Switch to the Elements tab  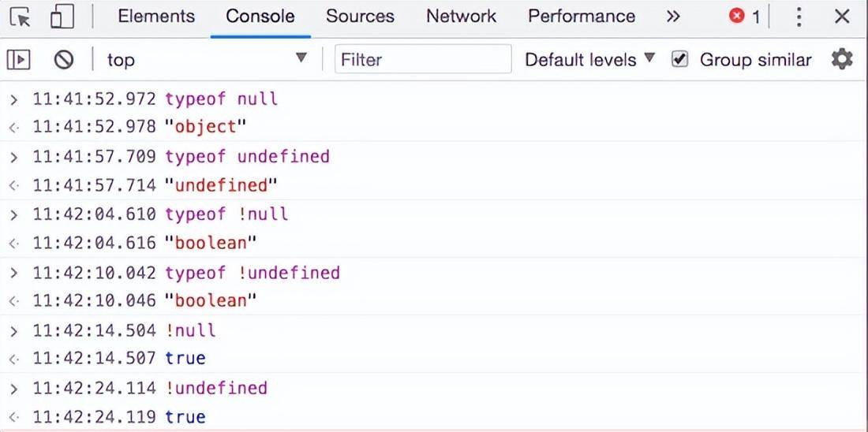click(156, 17)
